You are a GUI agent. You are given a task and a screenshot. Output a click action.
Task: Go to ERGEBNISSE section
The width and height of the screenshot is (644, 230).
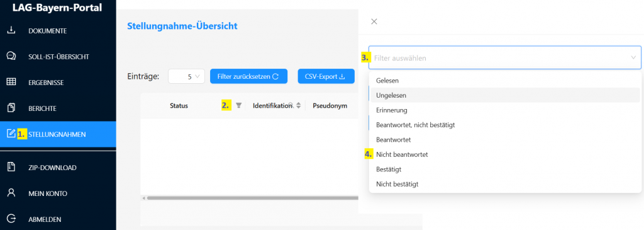(46, 83)
